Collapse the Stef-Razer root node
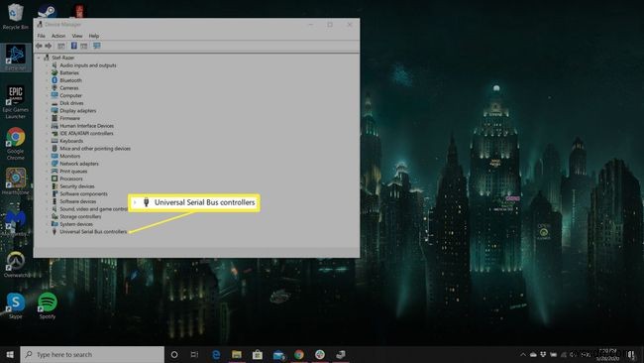The height and width of the screenshot is (363, 644). 40,58
